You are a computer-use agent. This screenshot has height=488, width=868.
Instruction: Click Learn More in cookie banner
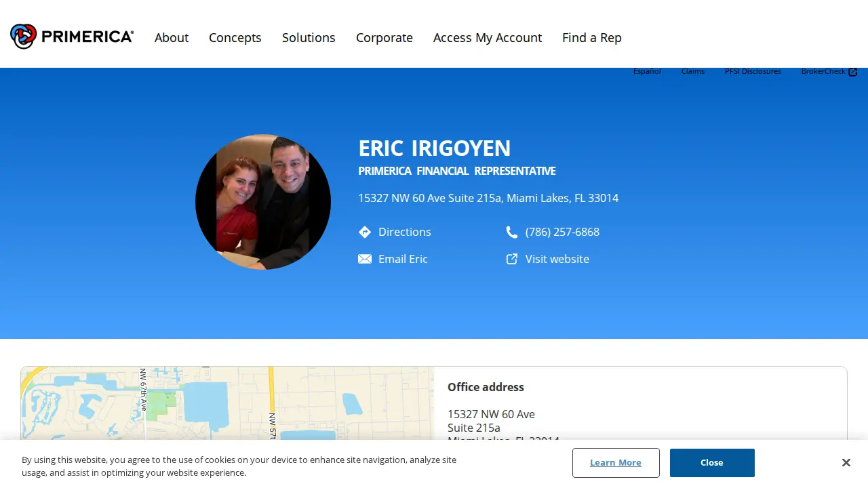point(616,463)
